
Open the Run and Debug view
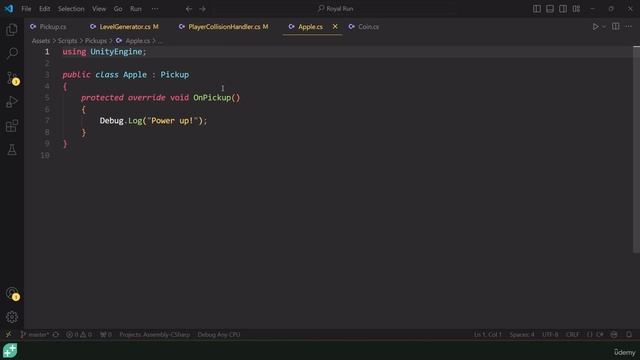tap(12, 102)
